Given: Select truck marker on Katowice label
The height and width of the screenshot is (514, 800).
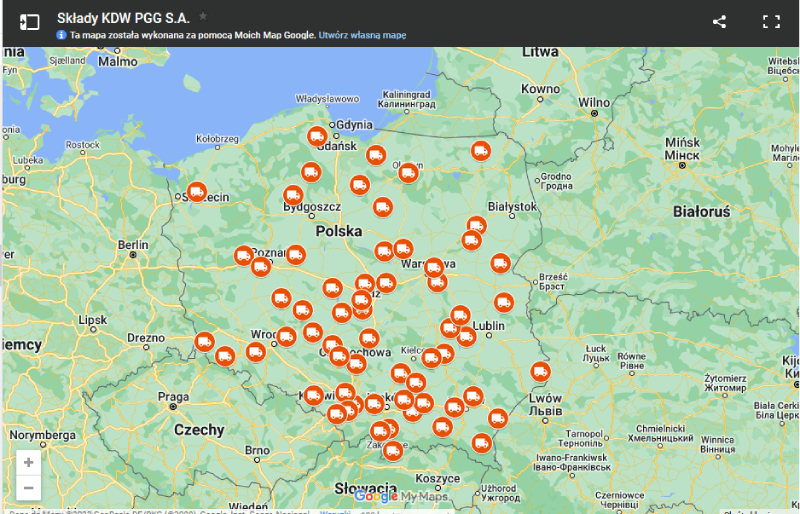Looking at the screenshot, I should [x=314, y=396].
